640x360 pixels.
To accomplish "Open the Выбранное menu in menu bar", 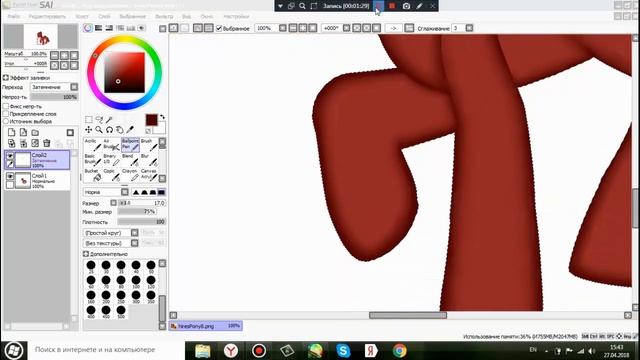I will [x=133, y=16].
